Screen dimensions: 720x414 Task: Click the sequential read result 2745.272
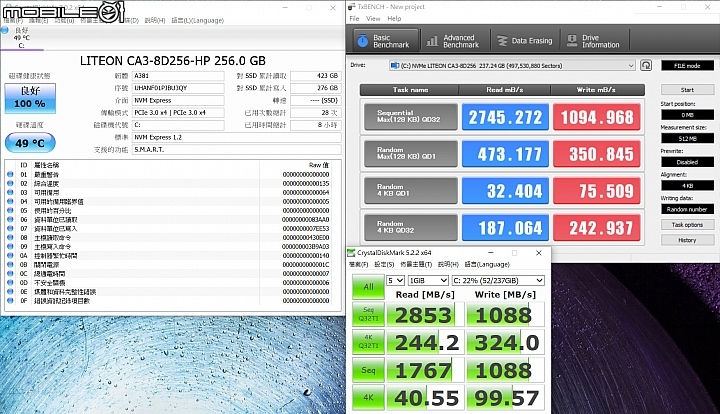pyautogui.click(x=505, y=117)
